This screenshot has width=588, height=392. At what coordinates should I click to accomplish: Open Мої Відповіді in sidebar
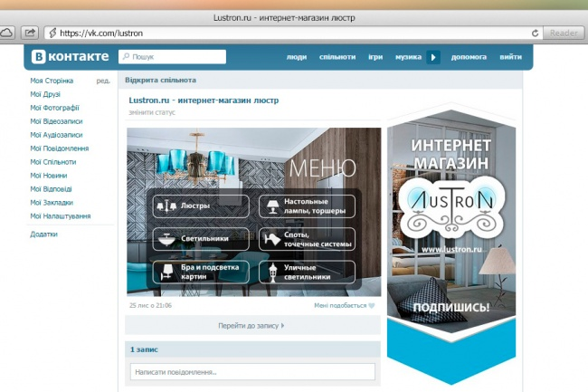(x=51, y=188)
